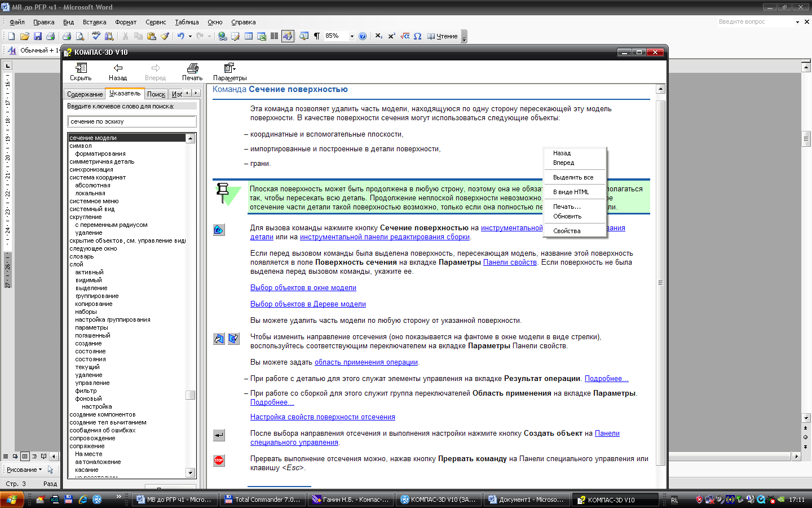
Task: Toggle show paragraph marks (¶) button
Action: tap(317, 36)
